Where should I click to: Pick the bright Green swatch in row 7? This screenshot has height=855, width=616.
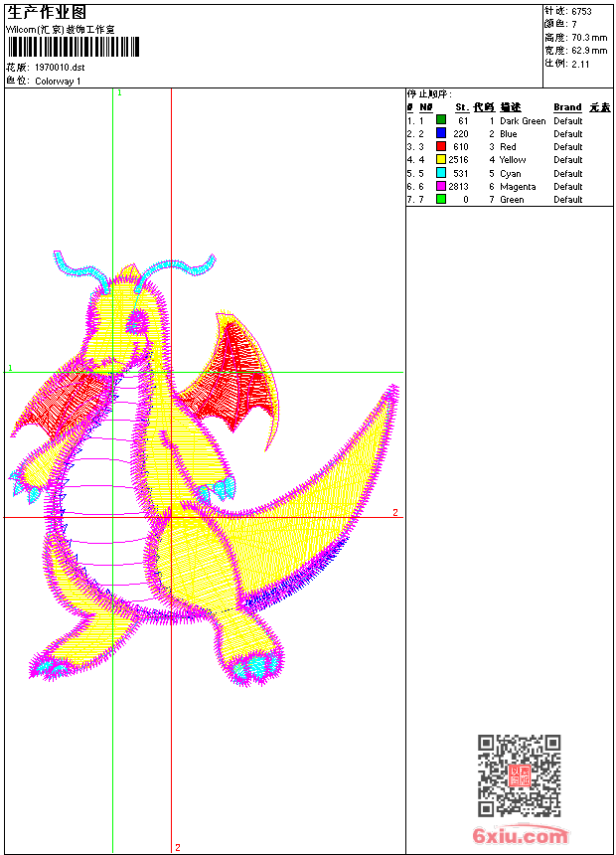pyautogui.click(x=441, y=199)
